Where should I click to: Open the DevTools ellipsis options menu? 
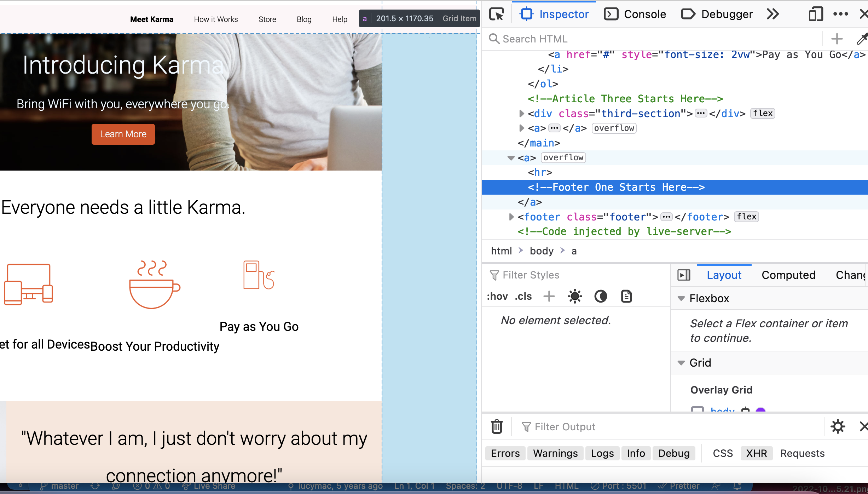tap(841, 14)
